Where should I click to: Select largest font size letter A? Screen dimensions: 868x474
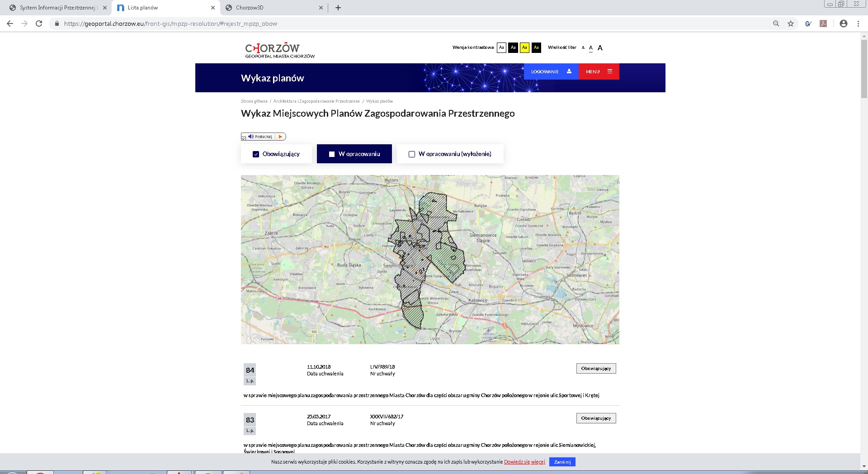tap(600, 48)
